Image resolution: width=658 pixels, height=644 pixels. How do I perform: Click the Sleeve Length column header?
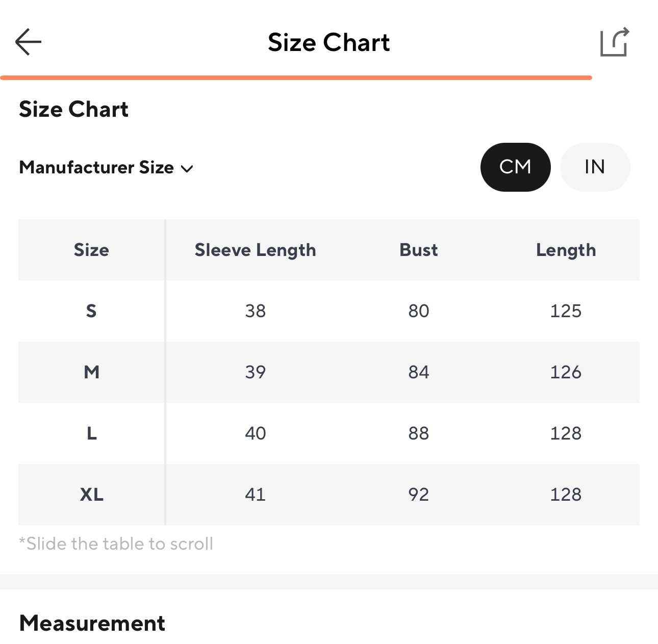click(255, 250)
